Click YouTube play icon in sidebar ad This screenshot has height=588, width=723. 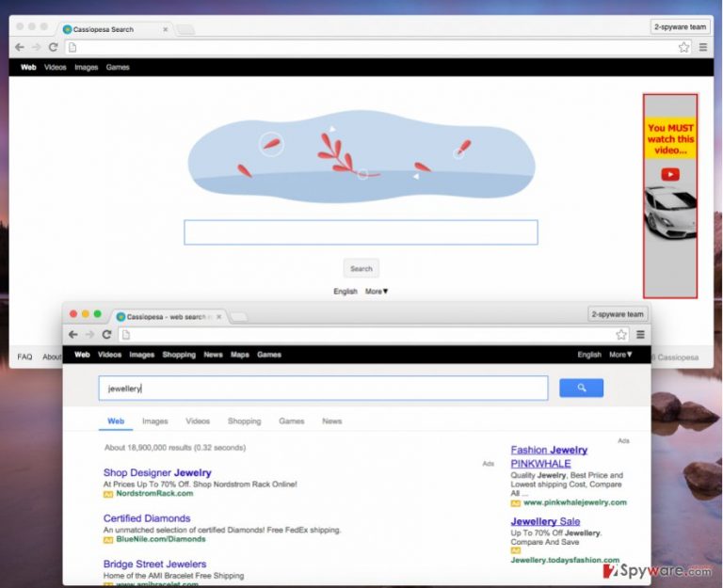tap(670, 175)
